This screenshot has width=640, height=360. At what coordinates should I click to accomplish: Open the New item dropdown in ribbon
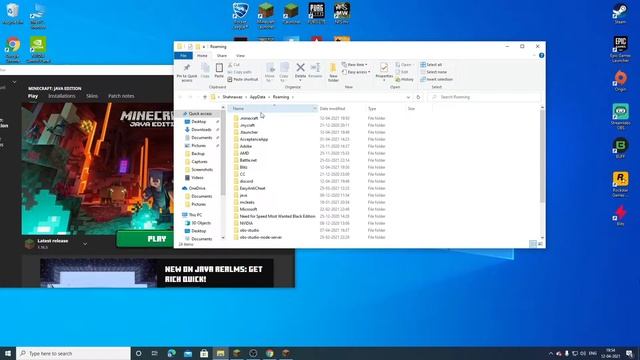coord(354,64)
